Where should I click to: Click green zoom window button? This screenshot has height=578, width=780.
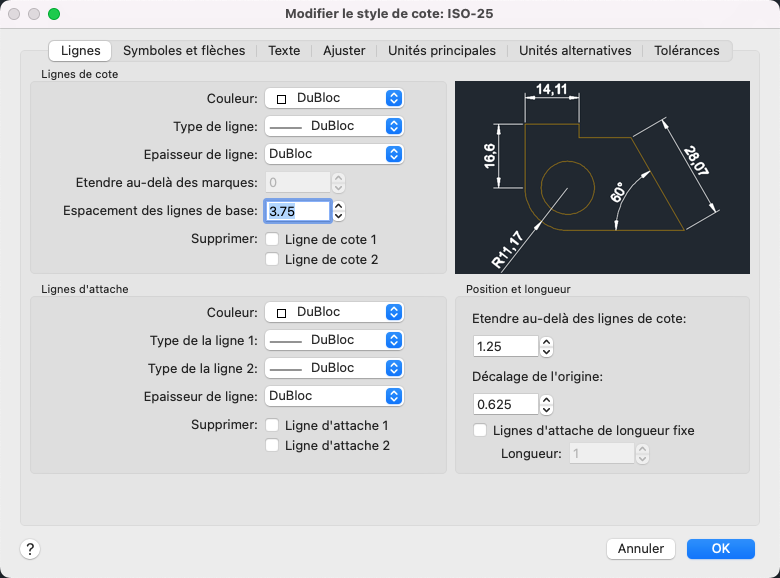54,14
